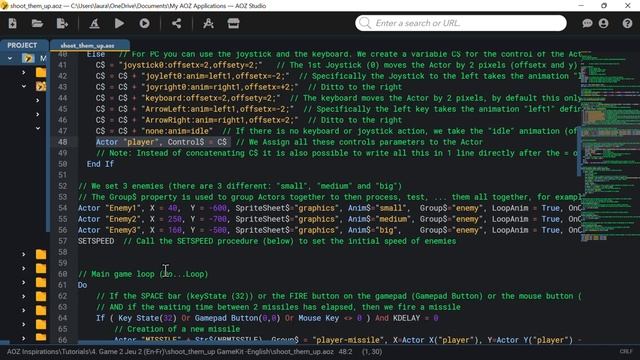Click the save/export file toolbar icon
640x360 pixels.
point(62,23)
